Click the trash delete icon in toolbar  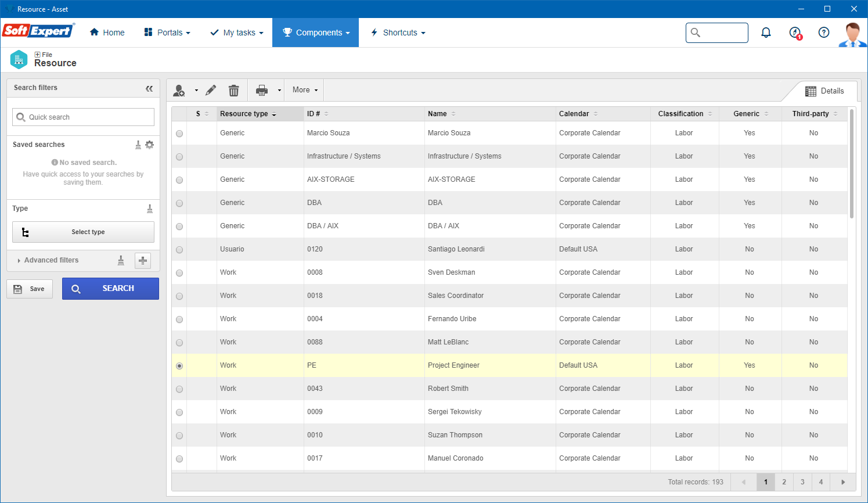(x=233, y=90)
